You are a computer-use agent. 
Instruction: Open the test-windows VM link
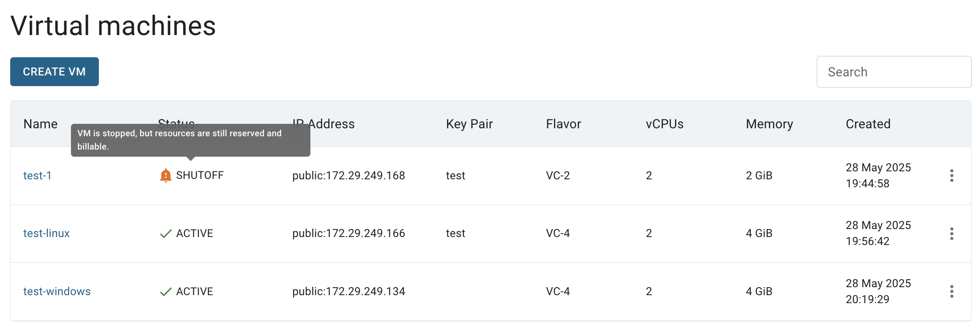pos(57,292)
